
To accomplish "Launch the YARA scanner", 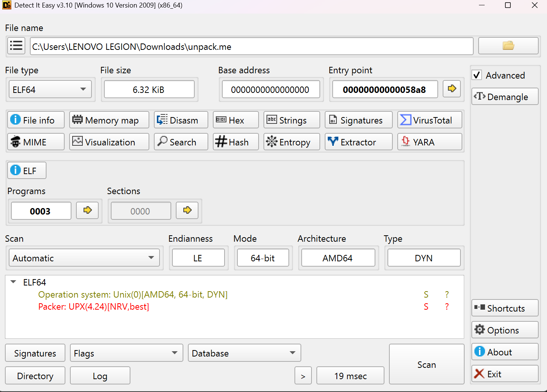I will point(429,142).
